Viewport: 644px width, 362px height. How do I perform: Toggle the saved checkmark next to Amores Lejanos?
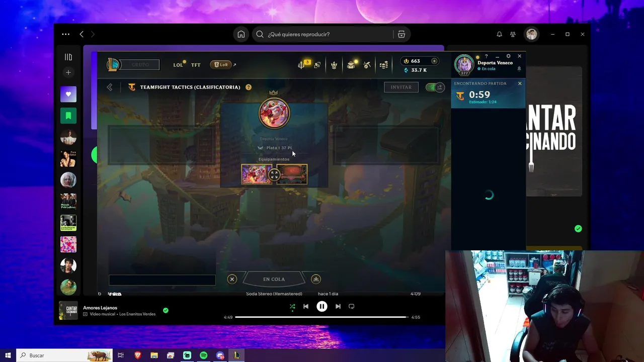[x=166, y=310]
